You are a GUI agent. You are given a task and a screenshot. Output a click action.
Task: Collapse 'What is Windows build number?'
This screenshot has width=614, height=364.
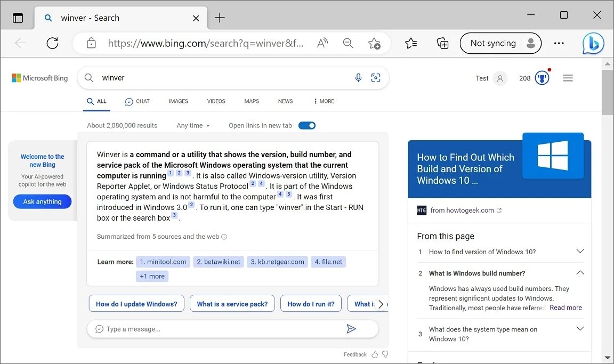501,273
